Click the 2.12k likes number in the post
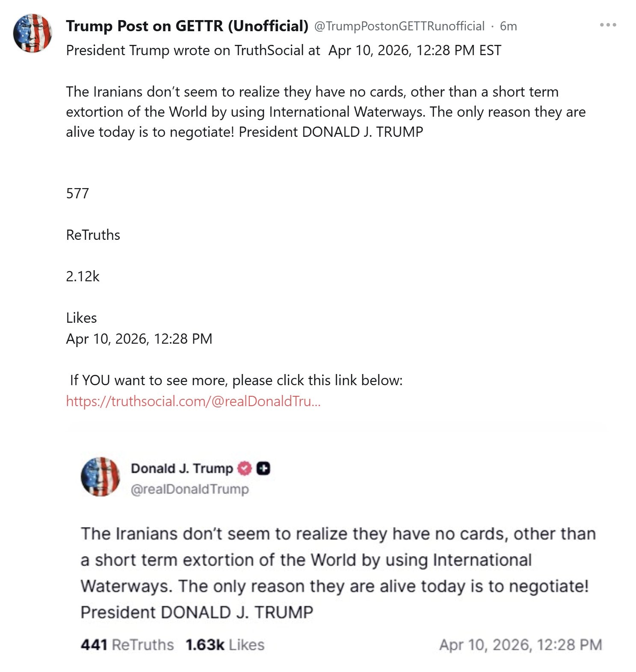Viewport: 636px width, 672px height. pyautogui.click(x=83, y=277)
